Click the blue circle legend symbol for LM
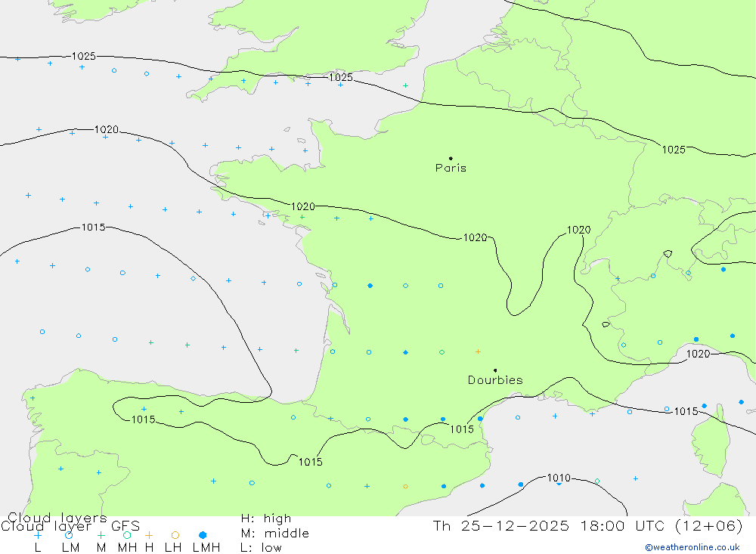Viewport: 756px width, 554px height. [x=69, y=535]
